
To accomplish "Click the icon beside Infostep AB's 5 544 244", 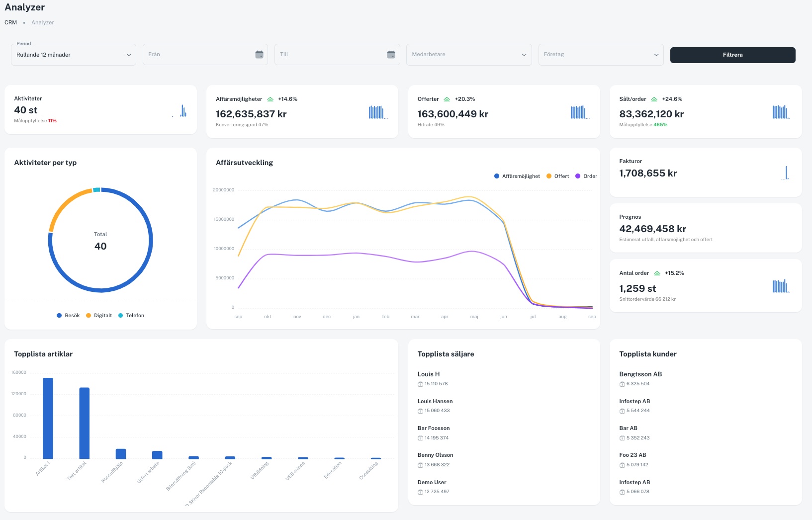I will [622, 411].
